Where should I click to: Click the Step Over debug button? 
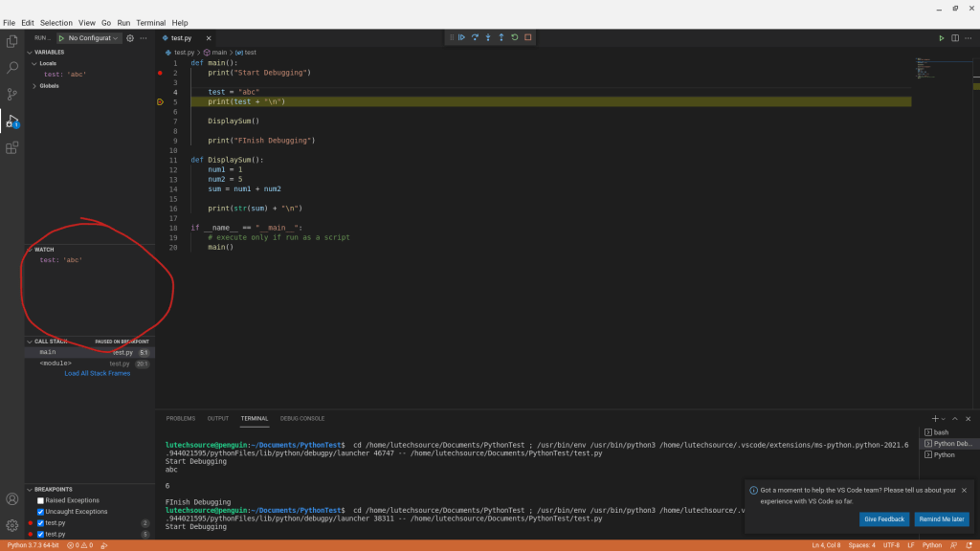(475, 37)
